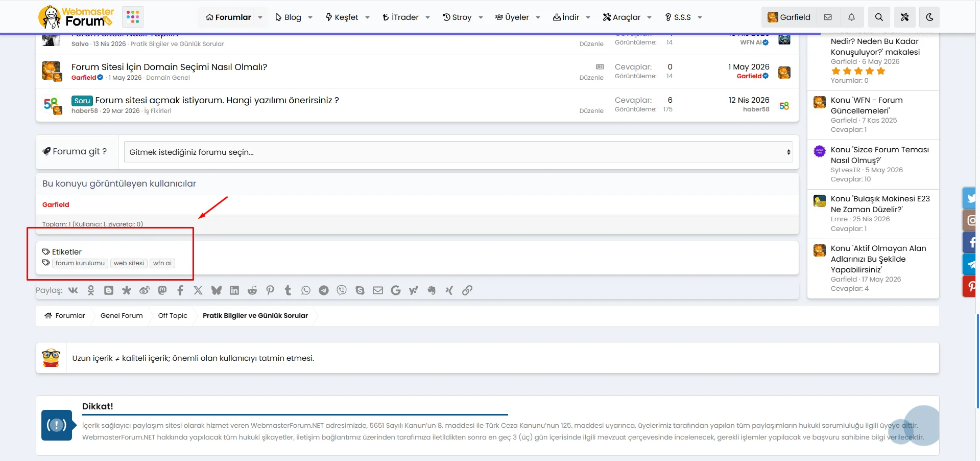Share on Pinterest icon
This screenshot has height=461, width=980.
tap(270, 290)
